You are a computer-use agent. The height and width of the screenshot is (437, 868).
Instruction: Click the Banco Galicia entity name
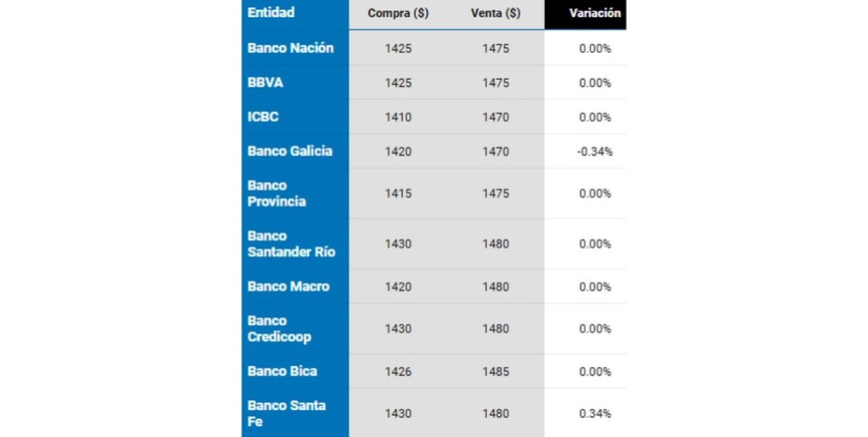click(x=289, y=152)
